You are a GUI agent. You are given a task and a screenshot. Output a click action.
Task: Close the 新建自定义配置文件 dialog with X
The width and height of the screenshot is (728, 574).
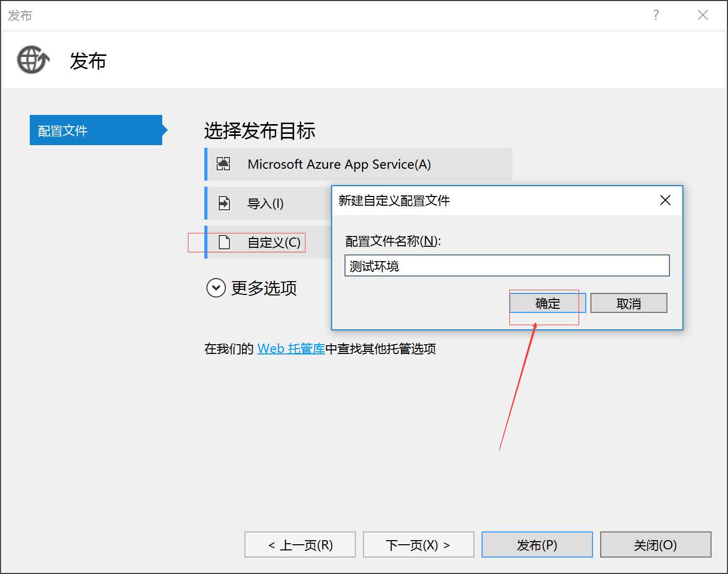665,200
